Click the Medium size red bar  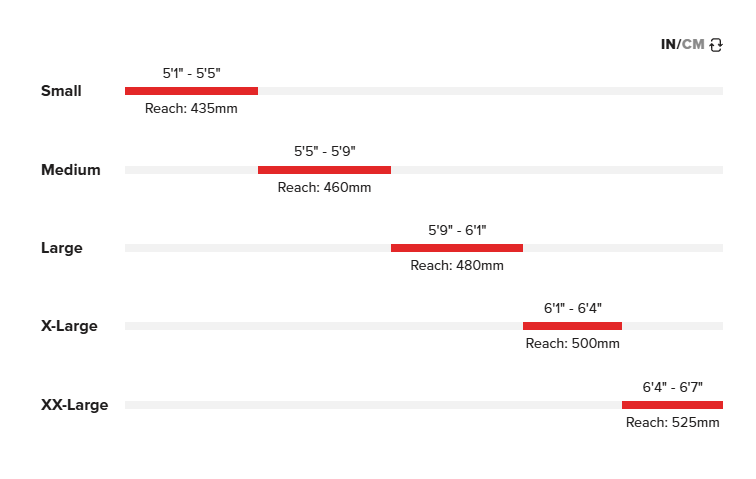pos(324,170)
